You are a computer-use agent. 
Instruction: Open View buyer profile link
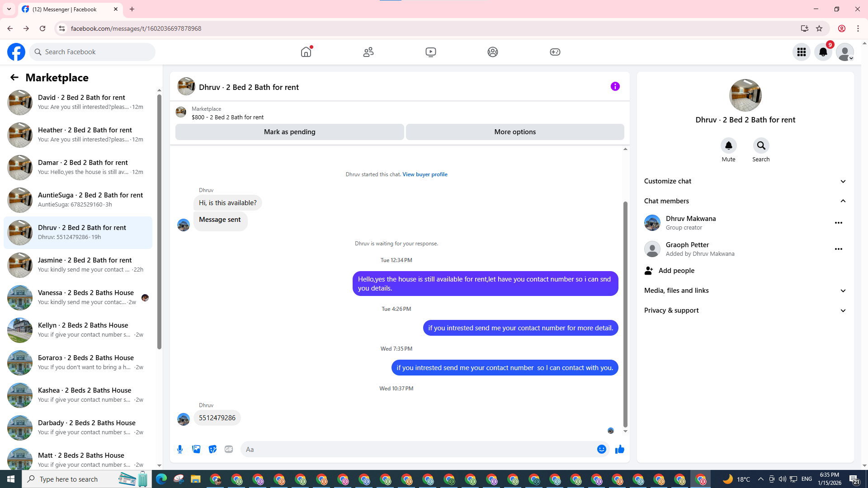click(x=425, y=174)
